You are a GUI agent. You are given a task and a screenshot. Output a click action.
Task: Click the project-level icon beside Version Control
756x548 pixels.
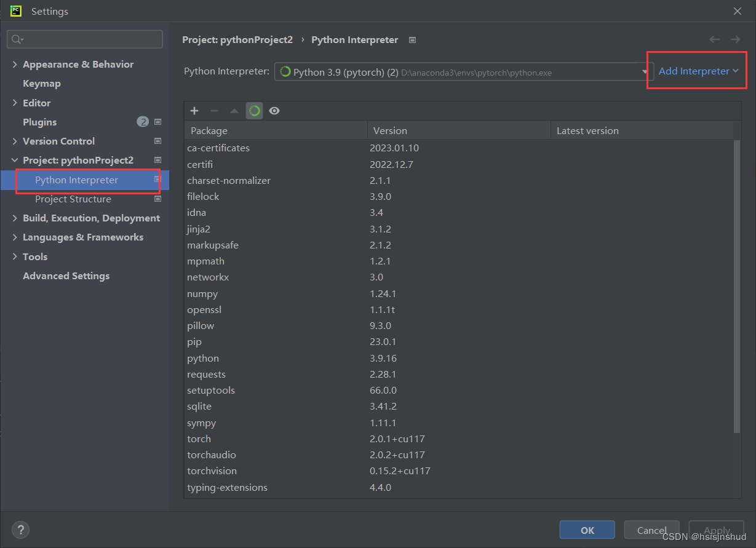point(157,141)
